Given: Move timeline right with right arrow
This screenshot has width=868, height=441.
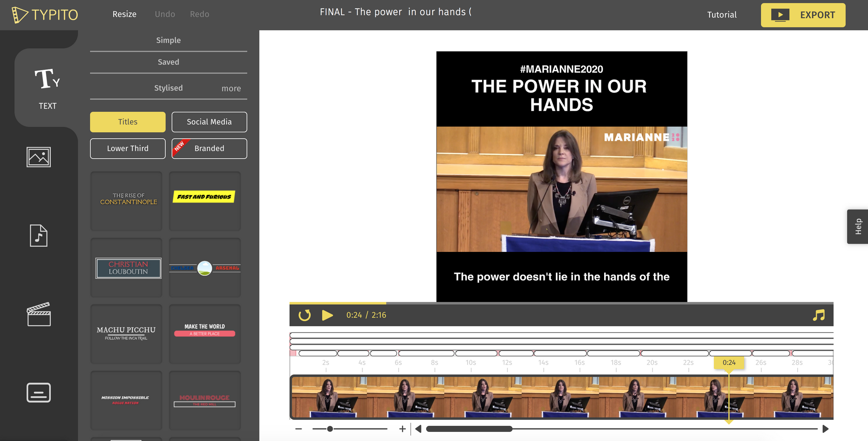Looking at the screenshot, I should pos(825,429).
